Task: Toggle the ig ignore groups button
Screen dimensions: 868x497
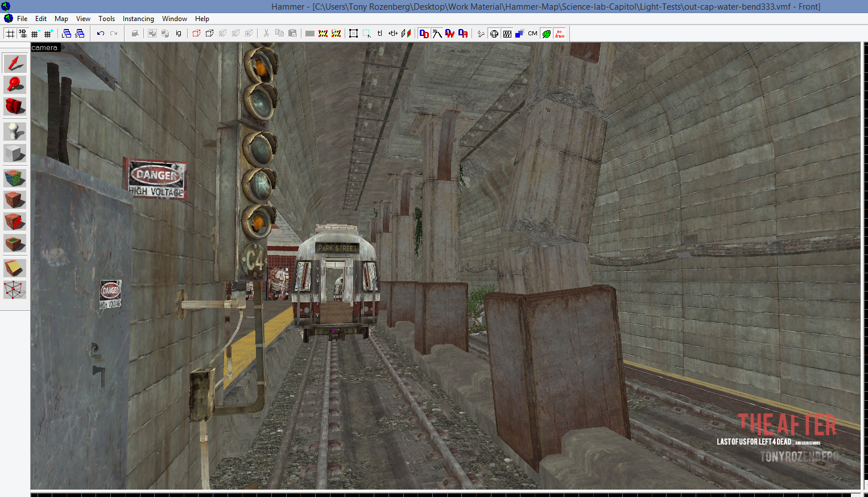Action: click(x=179, y=34)
